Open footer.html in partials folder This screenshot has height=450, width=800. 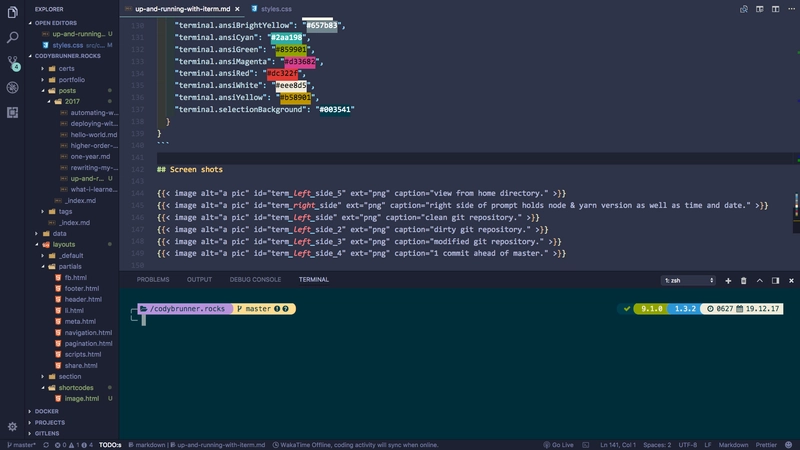click(x=82, y=288)
